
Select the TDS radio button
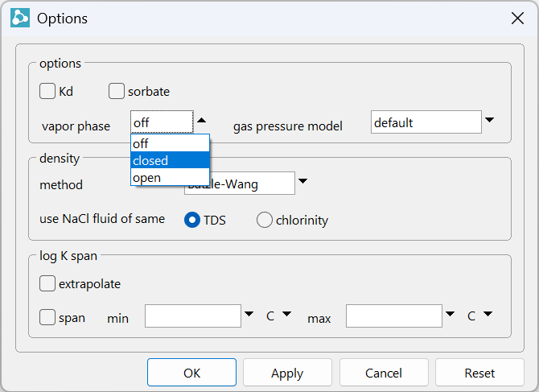pyautogui.click(x=193, y=220)
